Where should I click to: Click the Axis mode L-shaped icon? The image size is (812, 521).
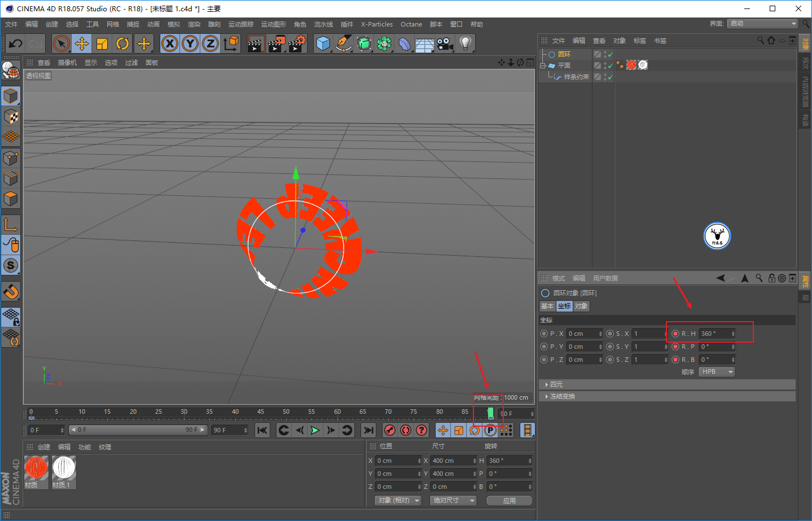tap(11, 225)
